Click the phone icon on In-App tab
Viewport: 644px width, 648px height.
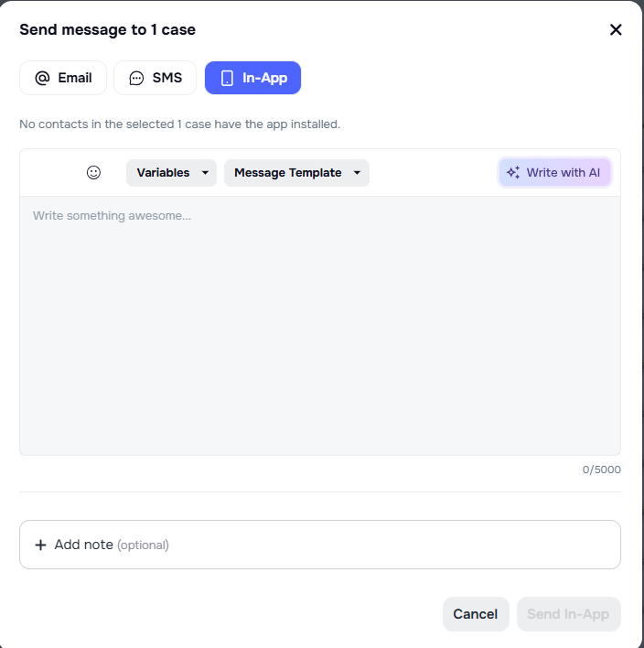coord(227,78)
